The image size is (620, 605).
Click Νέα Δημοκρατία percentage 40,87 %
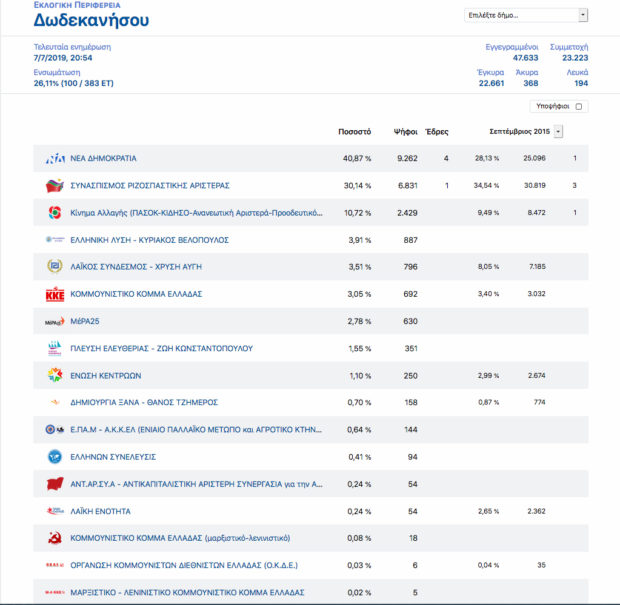[x=357, y=159]
